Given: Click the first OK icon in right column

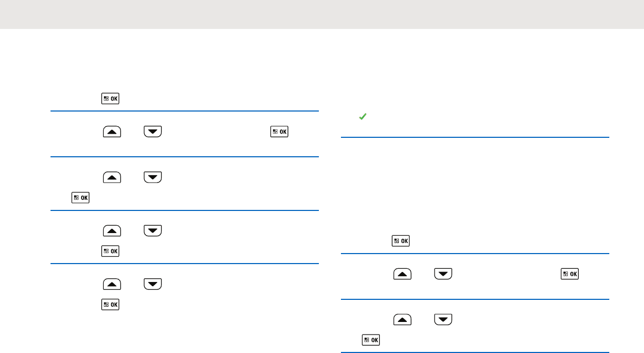Looking at the screenshot, I should coord(401,241).
